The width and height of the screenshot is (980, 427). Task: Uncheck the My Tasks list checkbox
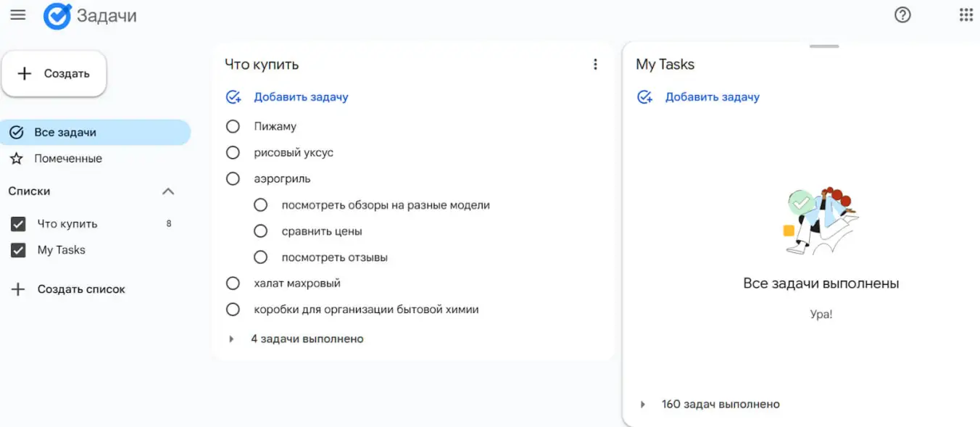(x=18, y=250)
